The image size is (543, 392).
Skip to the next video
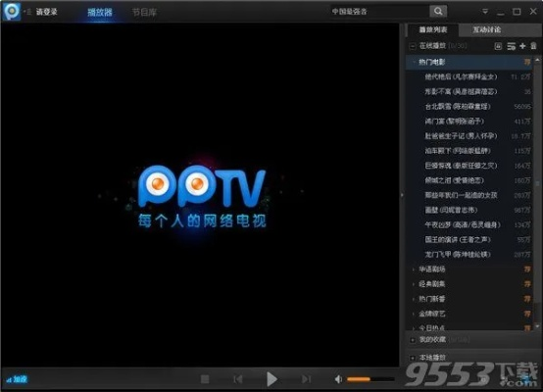tap(306, 379)
